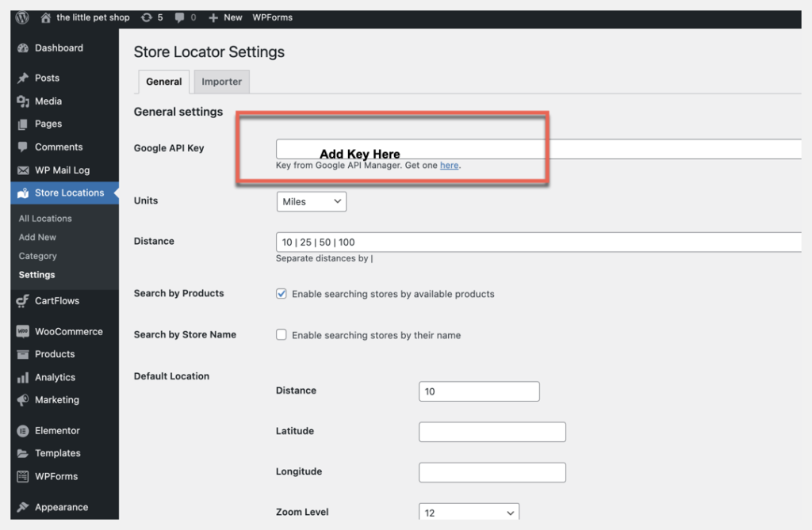This screenshot has height=530, width=812.
Task: Click inside the Latitude input field
Action: (x=492, y=432)
